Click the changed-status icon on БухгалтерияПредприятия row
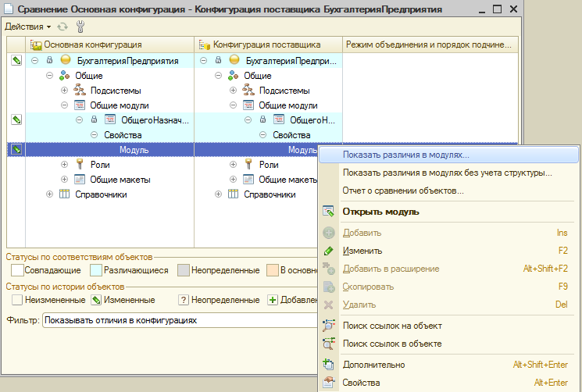The height and width of the screenshot is (392, 582). 16,60
